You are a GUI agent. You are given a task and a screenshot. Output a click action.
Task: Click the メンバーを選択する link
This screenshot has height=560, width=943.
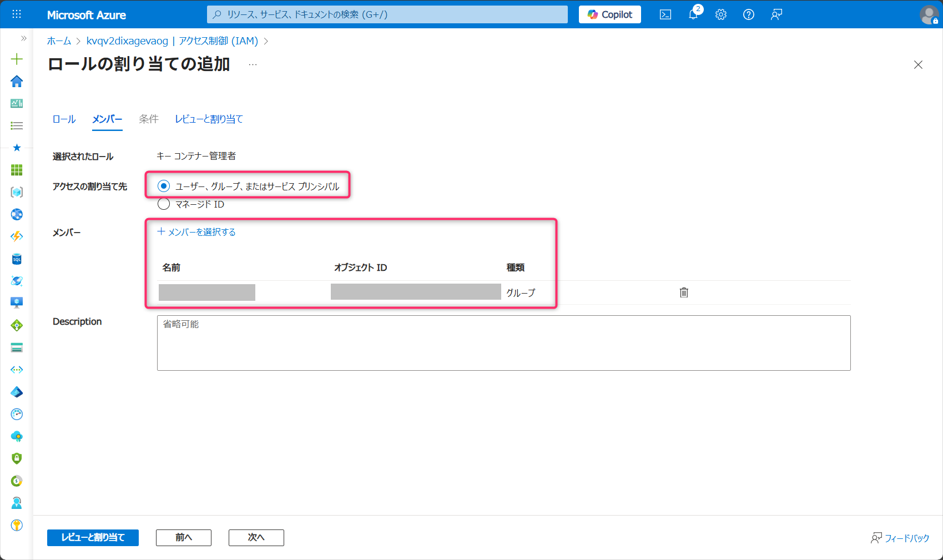click(x=196, y=232)
